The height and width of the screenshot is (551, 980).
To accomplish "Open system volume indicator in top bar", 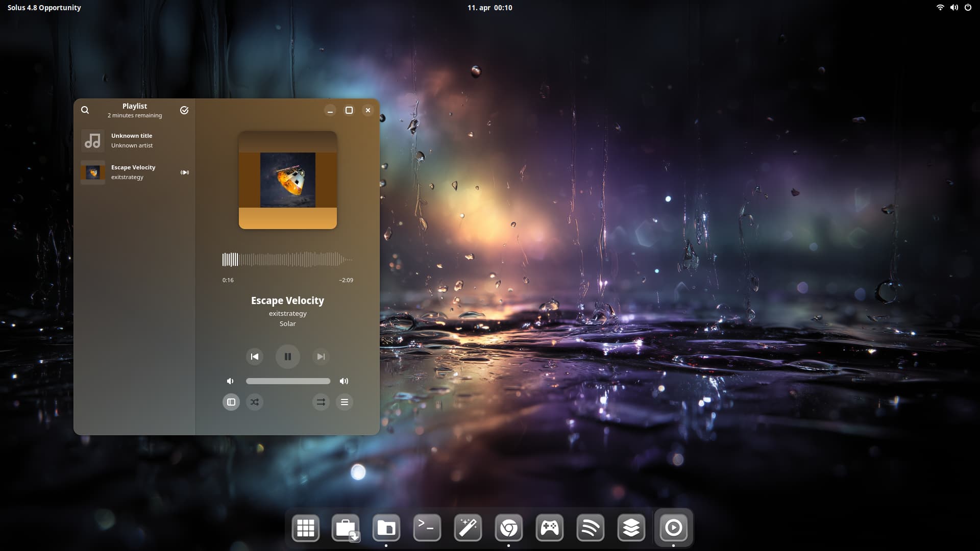I will coord(954,8).
